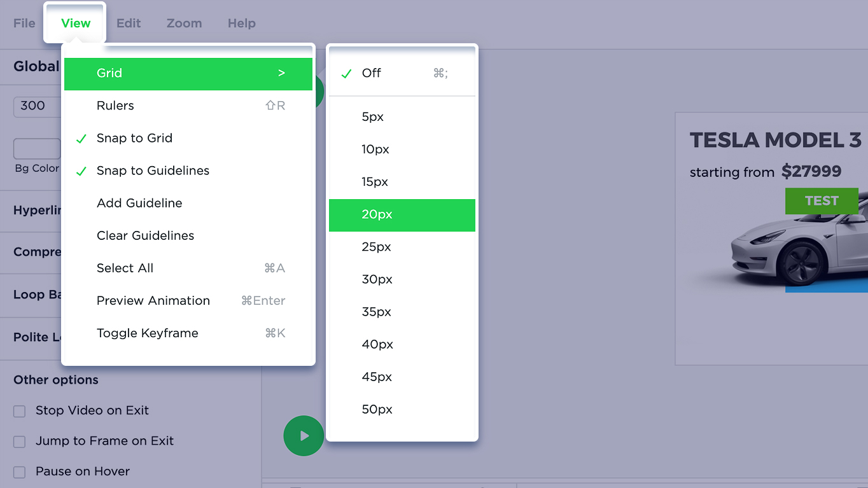This screenshot has width=868, height=488.
Task: Close the open View menu
Action: pyautogui.click(x=75, y=23)
